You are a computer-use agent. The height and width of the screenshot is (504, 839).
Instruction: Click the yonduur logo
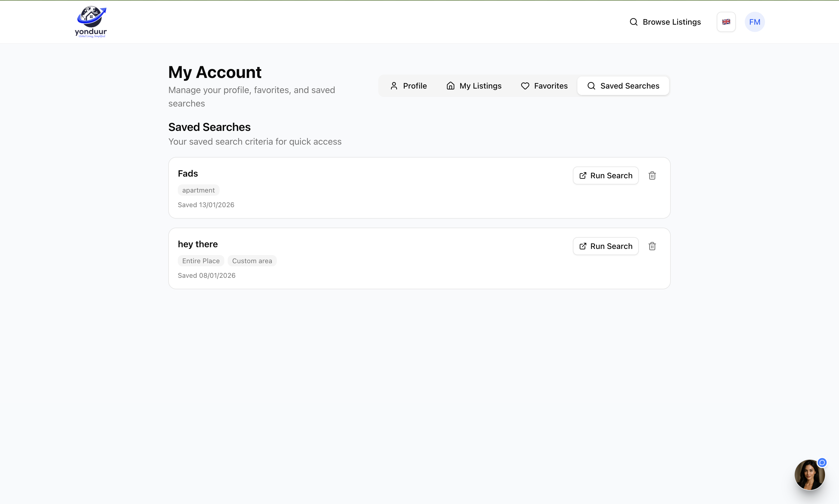(91, 22)
